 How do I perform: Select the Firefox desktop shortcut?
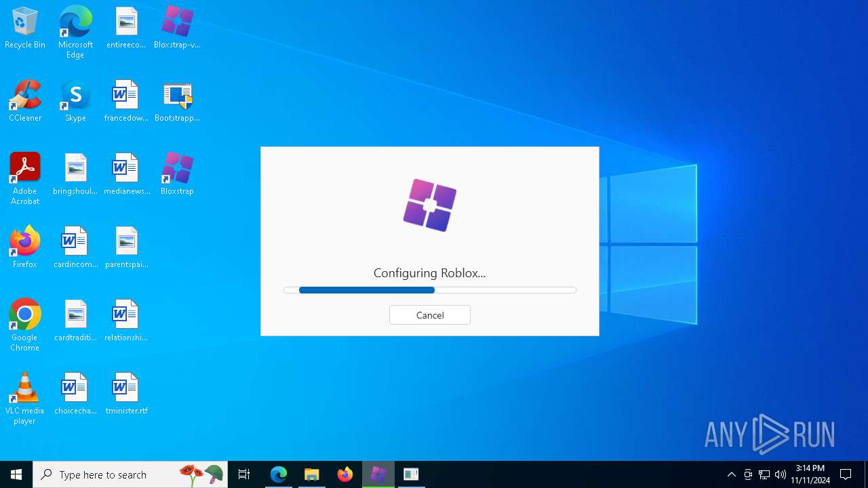point(25,247)
